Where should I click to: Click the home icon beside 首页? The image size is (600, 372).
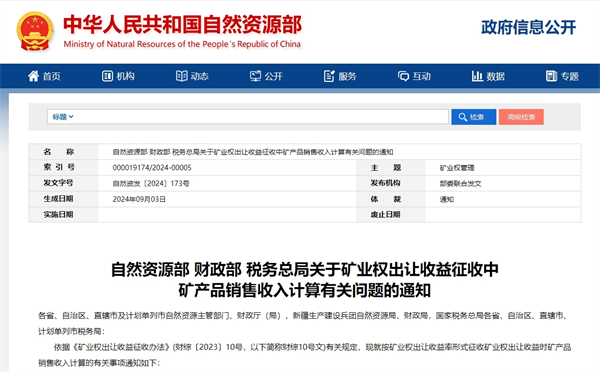point(33,76)
